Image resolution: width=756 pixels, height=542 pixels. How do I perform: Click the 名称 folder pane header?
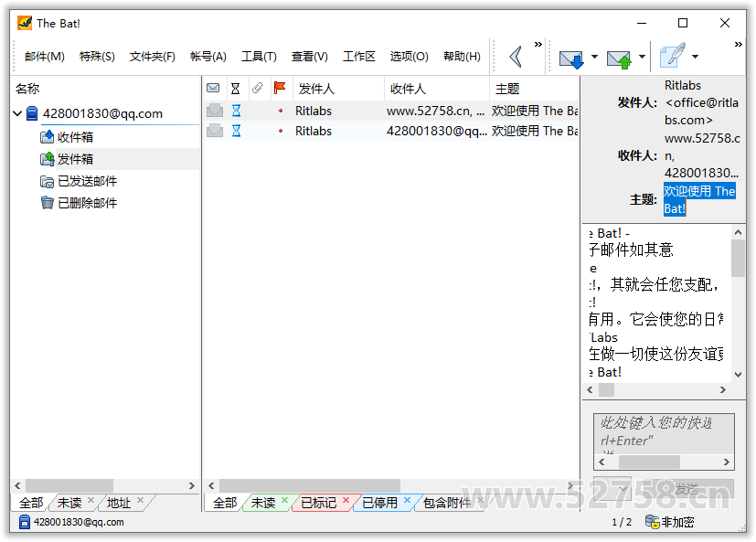click(x=27, y=89)
